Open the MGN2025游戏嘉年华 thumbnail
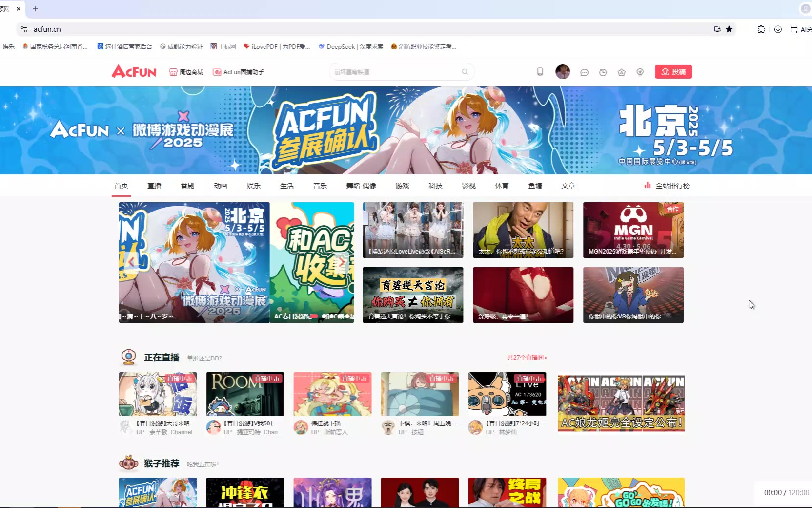The height and width of the screenshot is (508, 812). [633, 230]
